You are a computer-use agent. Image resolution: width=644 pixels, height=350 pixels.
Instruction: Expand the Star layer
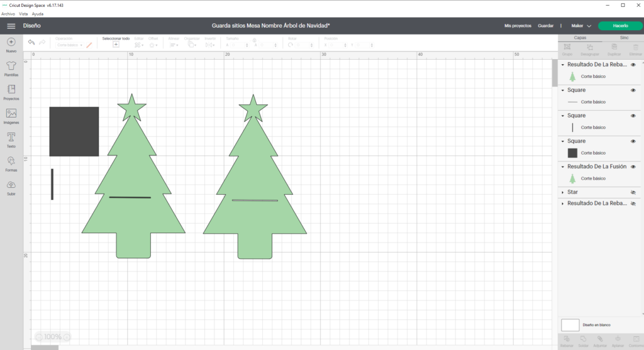click(x=563, y=192)
